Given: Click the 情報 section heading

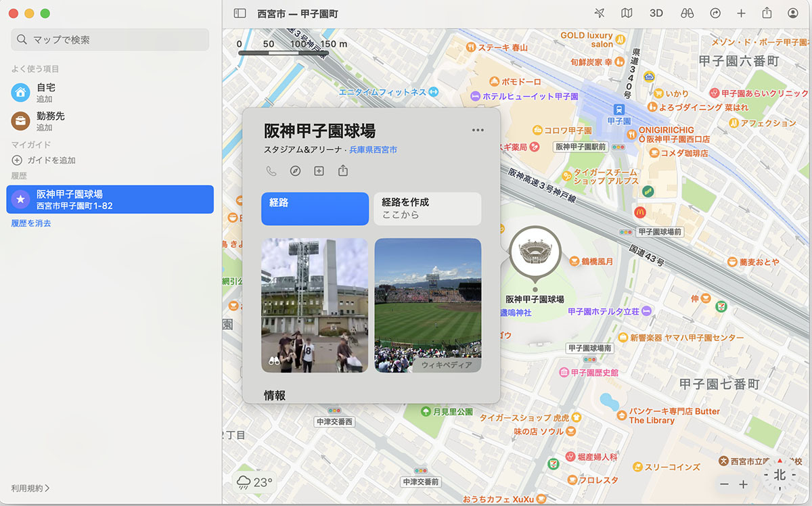Looking at the screenshot, I should click(x=275, y=395).
